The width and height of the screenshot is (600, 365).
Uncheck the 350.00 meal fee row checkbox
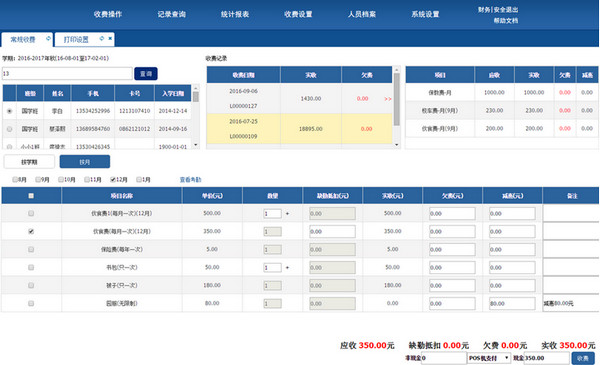31,231
